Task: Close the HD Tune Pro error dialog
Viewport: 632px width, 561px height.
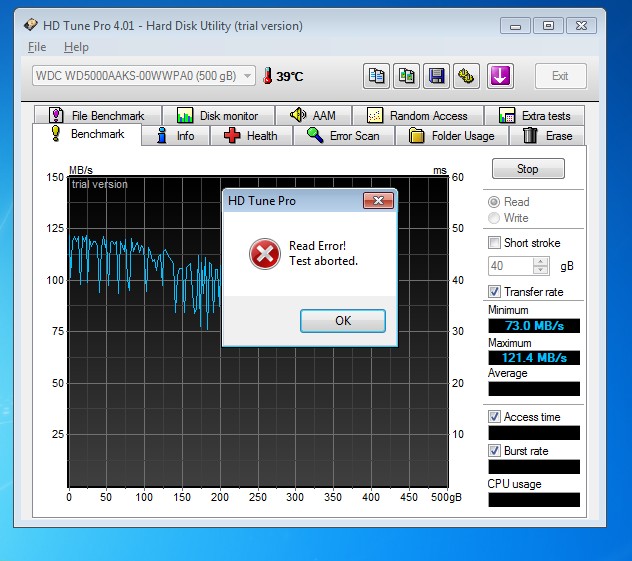Action: pyautogui.click(x=378, y=201)
